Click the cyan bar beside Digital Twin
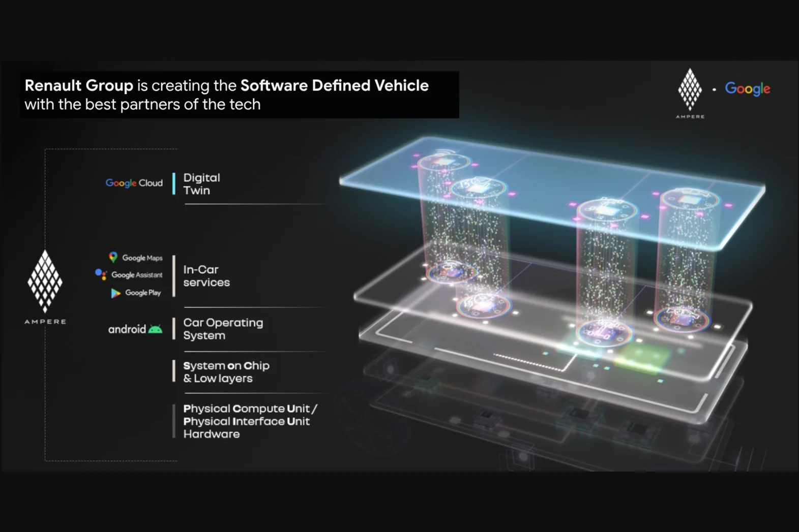Viewport: 799px width, 532px height. pyautogui.click(x=174, y=183)
